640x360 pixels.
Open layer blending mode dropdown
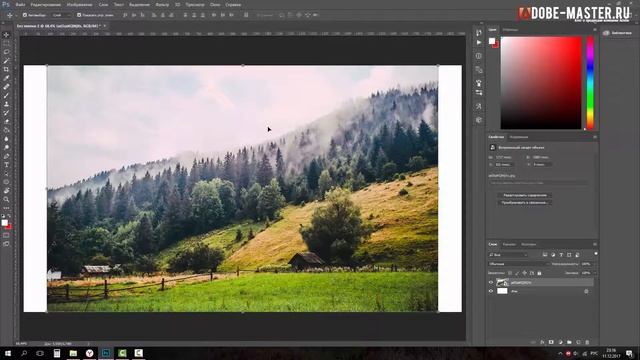click(x=518, y=264)
